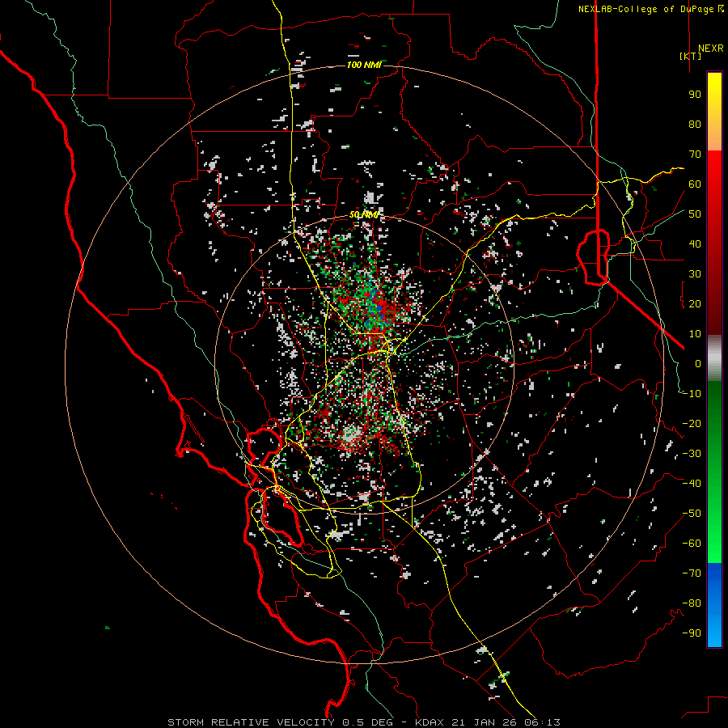Click the -50 value on velocity scale
Image resolution: width=728 pixels, height=728 pixels.
pos(692,514)
